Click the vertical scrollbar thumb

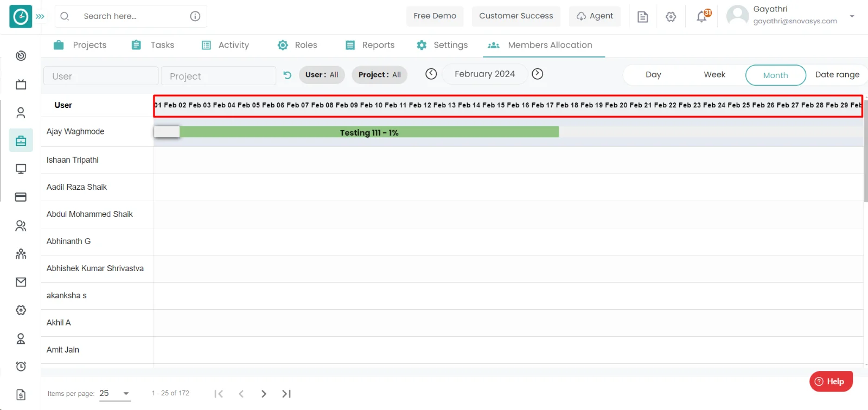point(866,150)
